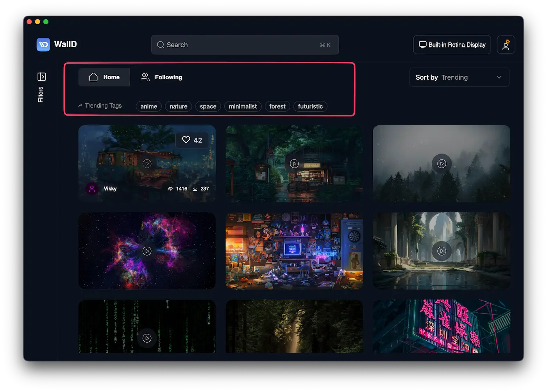
Task: Switch to the Following tab
Action: pos(161,77)
